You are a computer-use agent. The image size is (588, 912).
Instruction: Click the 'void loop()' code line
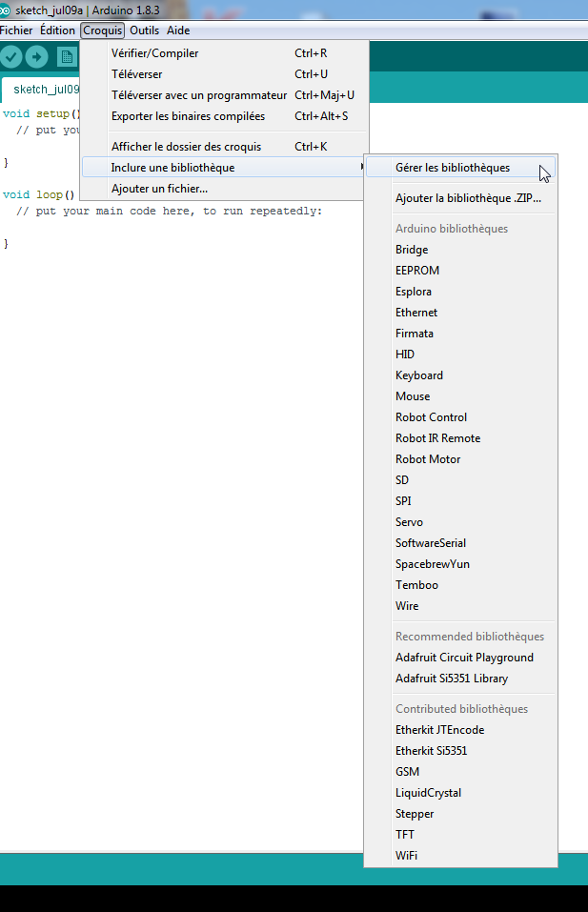point(39,194)
